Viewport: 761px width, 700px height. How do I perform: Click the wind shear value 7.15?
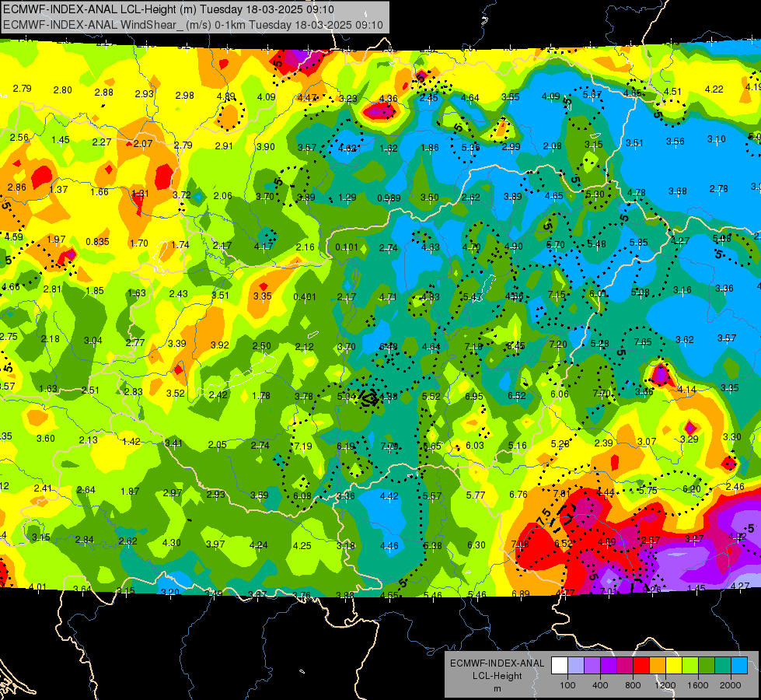click(557, 294)
